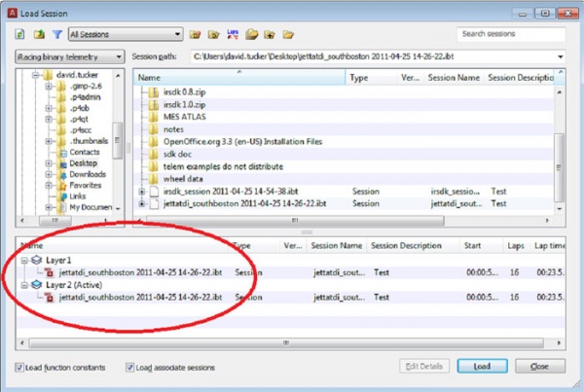Click the Desktop folder icon in tree
Viewport: 584px width, 392px height.
click(61, 164)
